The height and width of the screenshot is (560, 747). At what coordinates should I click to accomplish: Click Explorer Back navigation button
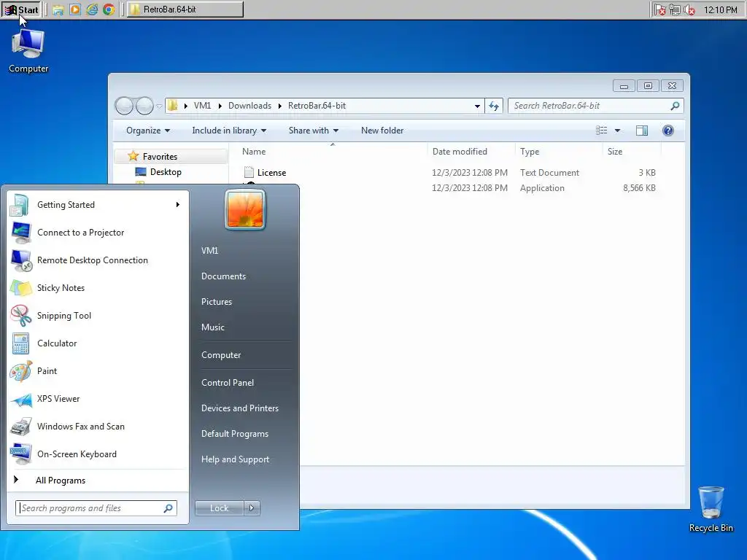coord(124,106)
